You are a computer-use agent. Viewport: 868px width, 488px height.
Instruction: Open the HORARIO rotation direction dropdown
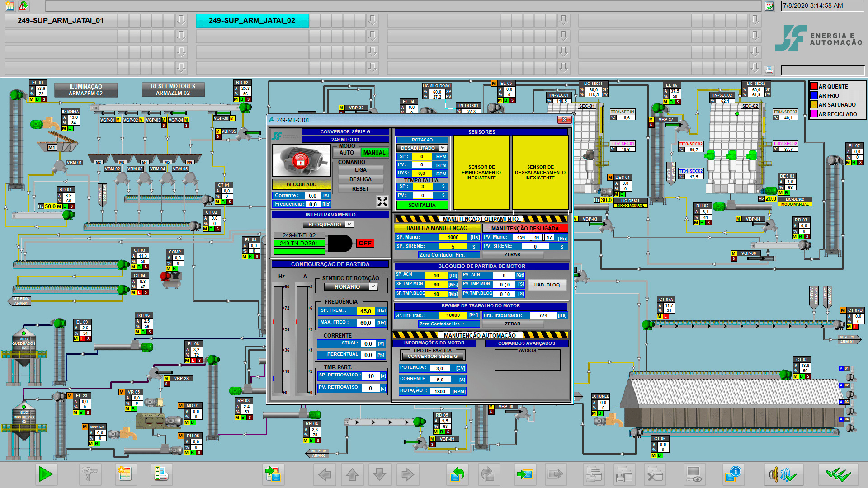[x=351, y=287]
